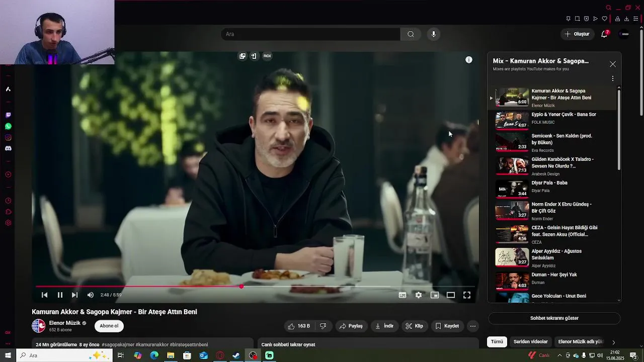Viewport: 644px width, 362px height.
Task: Go to the previous video
Action: (44, 295)
